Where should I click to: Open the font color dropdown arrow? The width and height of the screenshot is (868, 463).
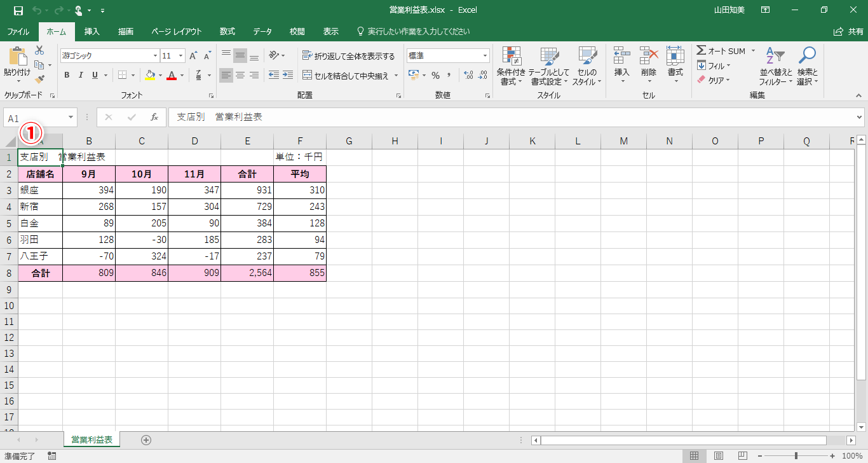pyautogui.click(x=182, y=75)
